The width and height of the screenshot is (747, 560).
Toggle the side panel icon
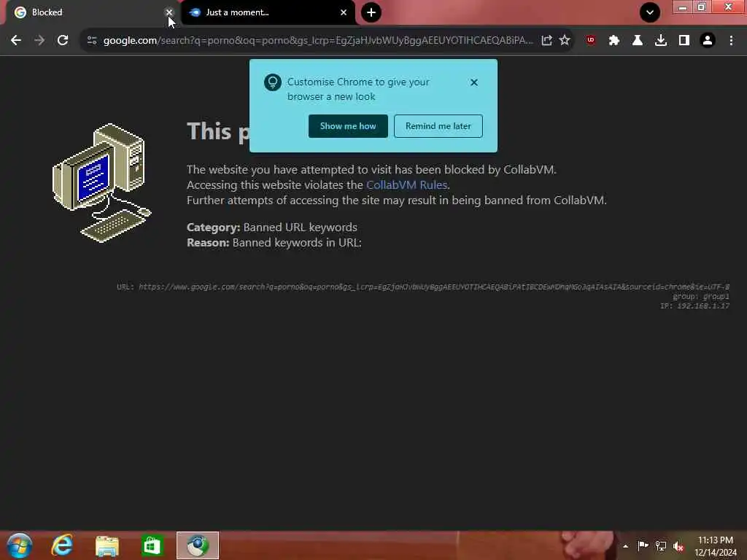[684, 41]
